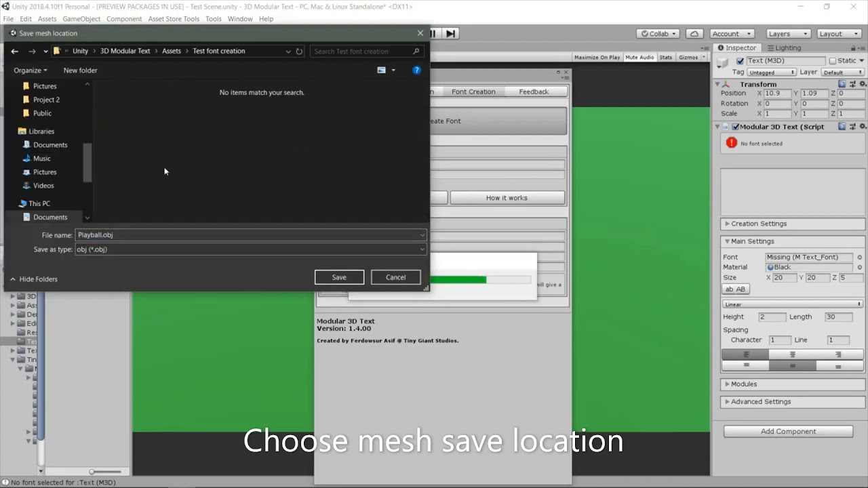868x488 pixels.
Task: Select the bottom vertical alignment icon
Action: 839,365
